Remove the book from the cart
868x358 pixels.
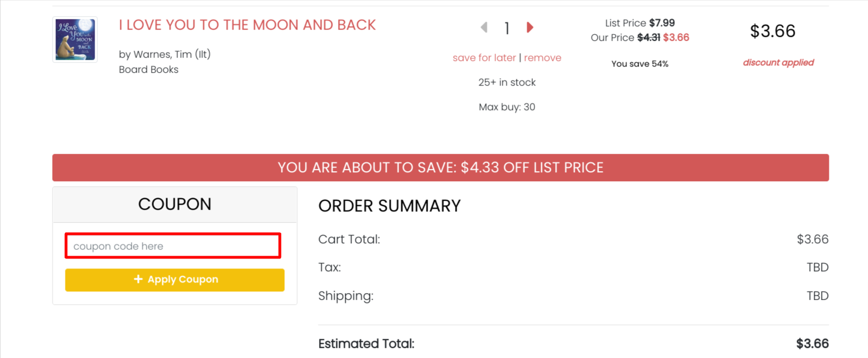coord(542,58)
